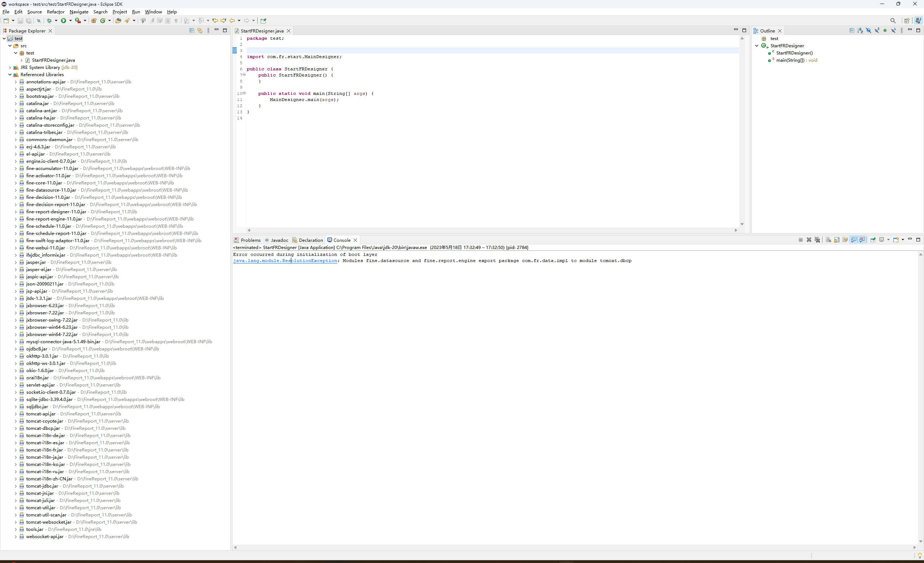The height and width of the screenshot is (563, 924).
Task: Toggle Word Wrap in Console
Action: [x=845, y=240]
